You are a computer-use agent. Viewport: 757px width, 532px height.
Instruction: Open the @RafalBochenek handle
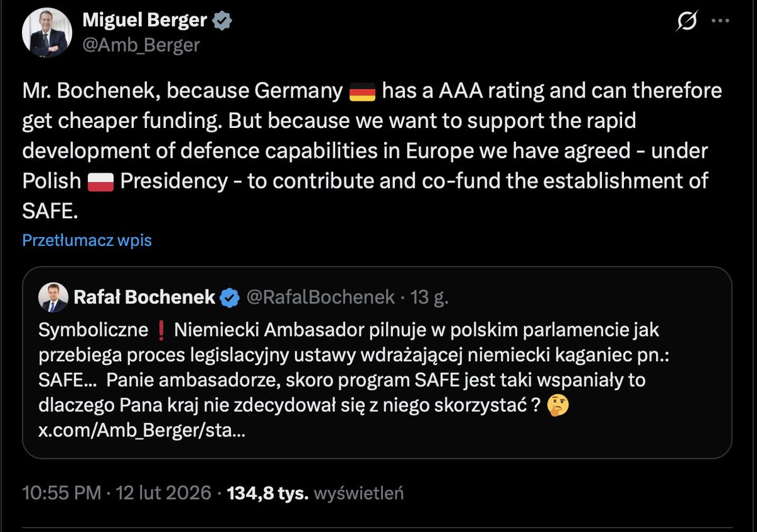point(322,297)
